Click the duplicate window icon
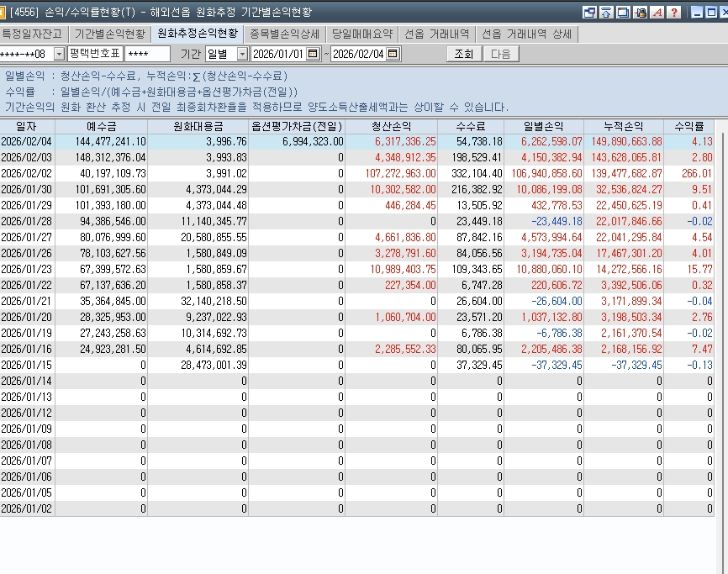The image size is (728, 574). [x=623, y=12]
